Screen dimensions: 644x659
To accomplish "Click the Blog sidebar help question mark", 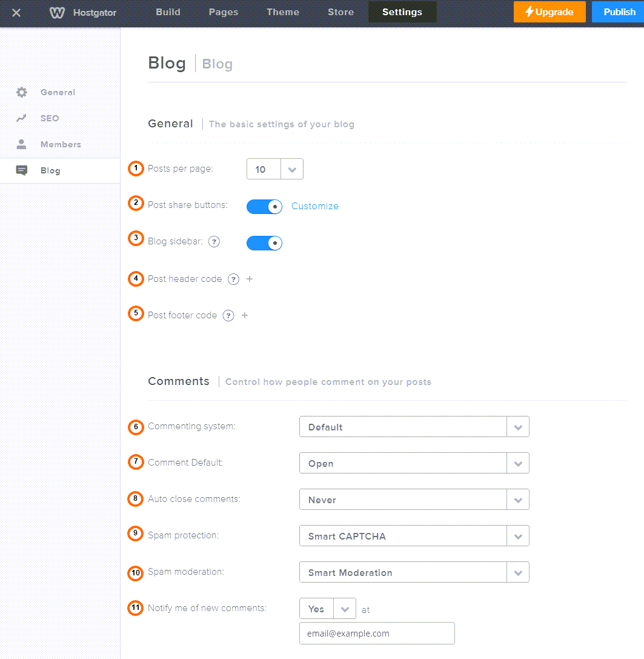I will (x=214, y=241).
